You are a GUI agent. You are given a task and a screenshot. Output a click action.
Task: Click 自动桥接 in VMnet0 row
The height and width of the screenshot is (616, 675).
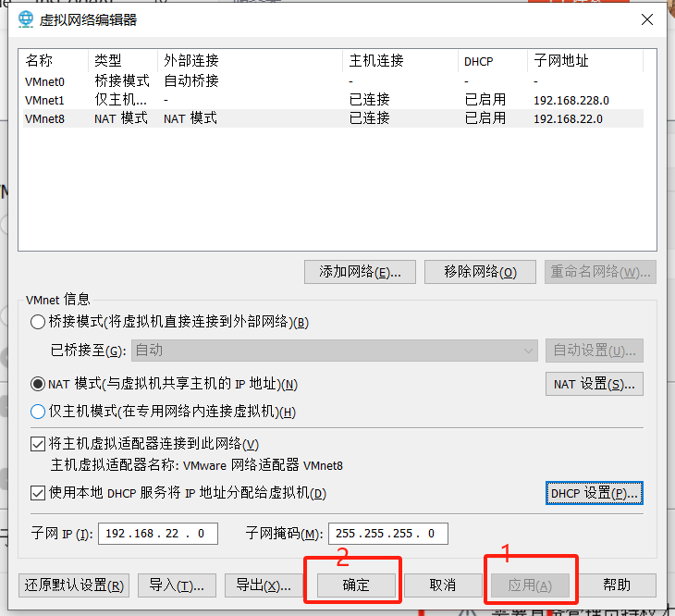[191, 80]
